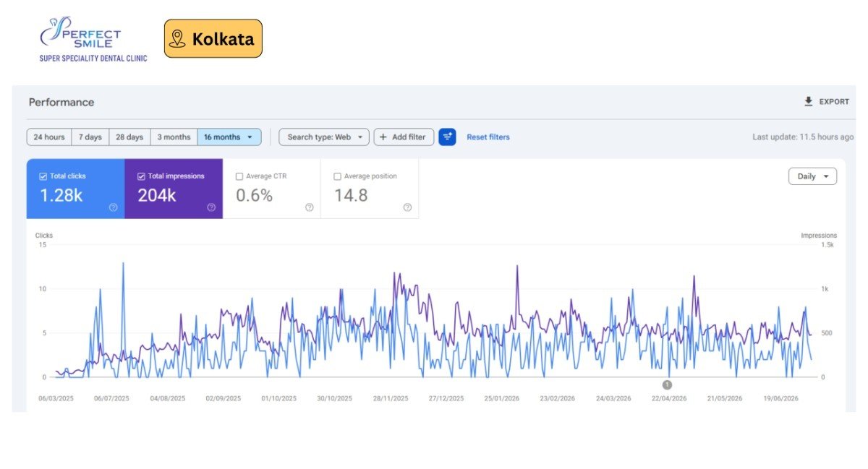Uncheck the Total impressions checkbox
This screenshot has height=469, width=868.
pos(142,176)
